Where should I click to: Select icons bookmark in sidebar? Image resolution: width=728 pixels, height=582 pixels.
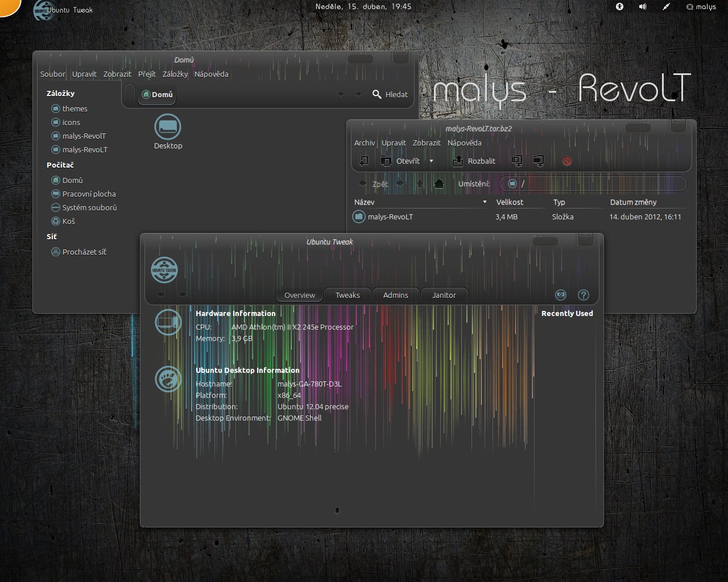(x=66, y=122)
